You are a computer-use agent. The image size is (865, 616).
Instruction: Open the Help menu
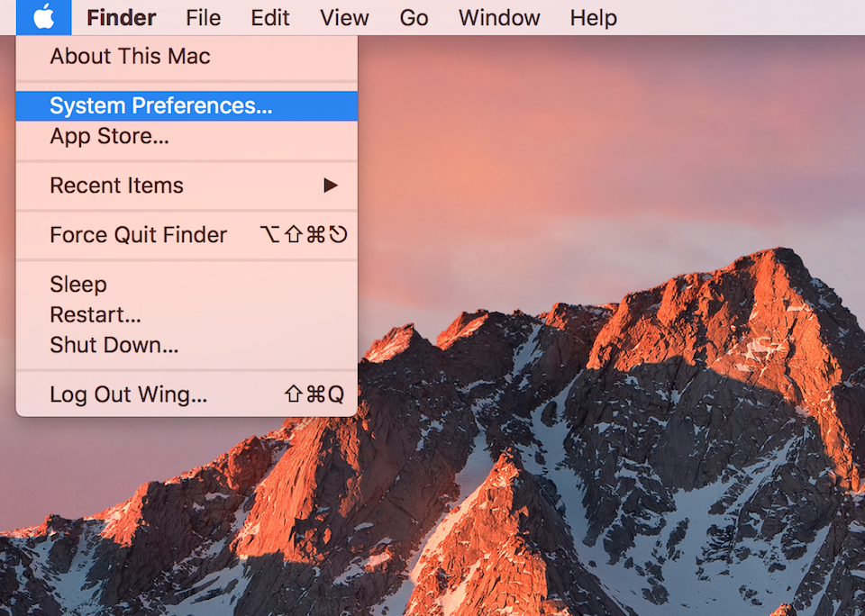point(593,17)
